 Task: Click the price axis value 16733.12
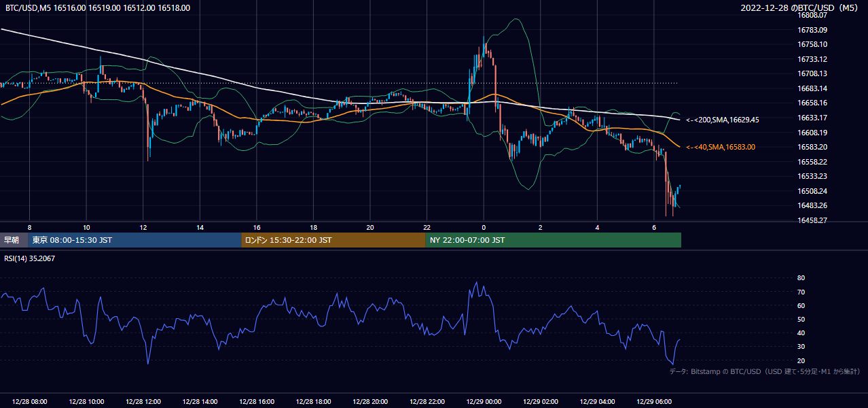[x=812, y=59]
